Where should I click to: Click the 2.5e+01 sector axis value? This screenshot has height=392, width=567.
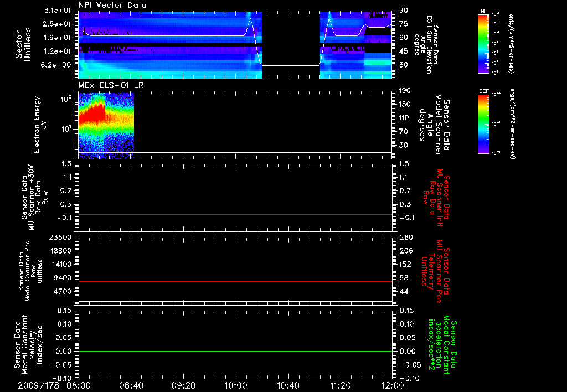[x=58, y=24]
